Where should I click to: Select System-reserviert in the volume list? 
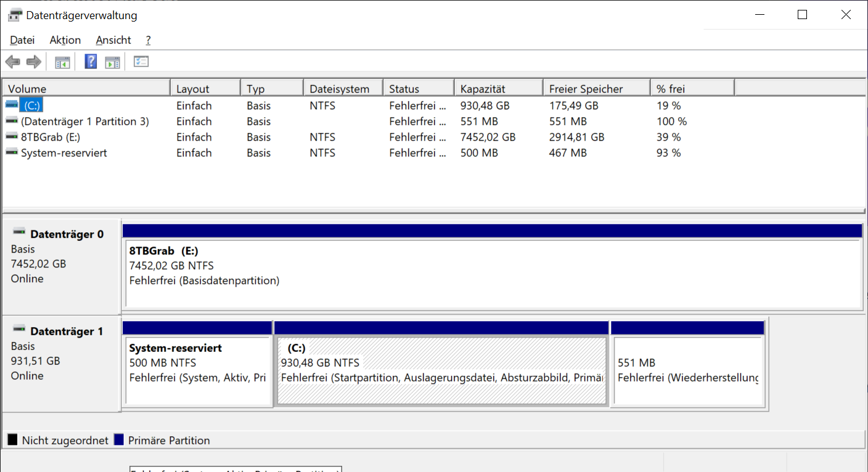[64, 153]
